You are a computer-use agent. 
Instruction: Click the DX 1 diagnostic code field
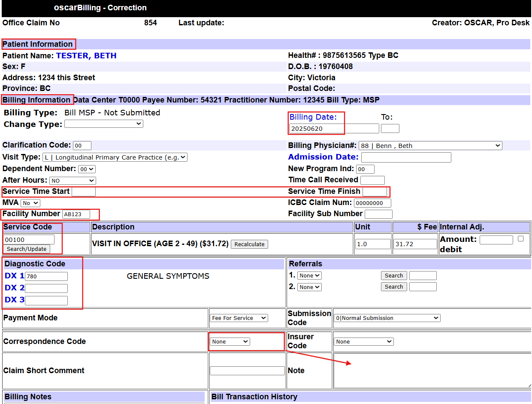(46, 276)
